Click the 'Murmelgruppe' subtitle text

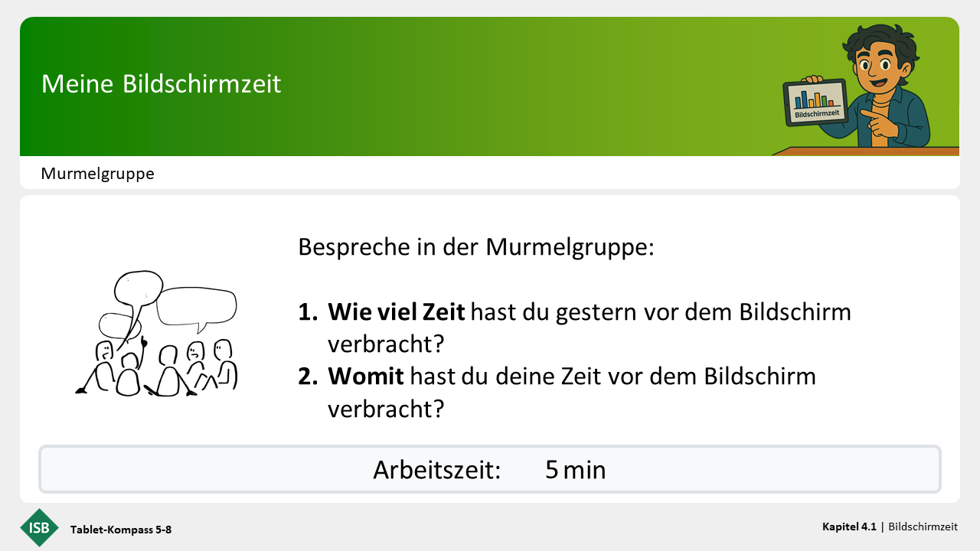[x=97, y=174]
